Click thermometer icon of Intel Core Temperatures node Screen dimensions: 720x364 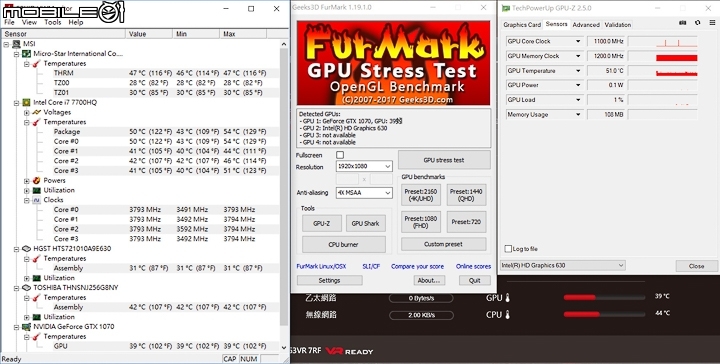(x=37, y=122)
